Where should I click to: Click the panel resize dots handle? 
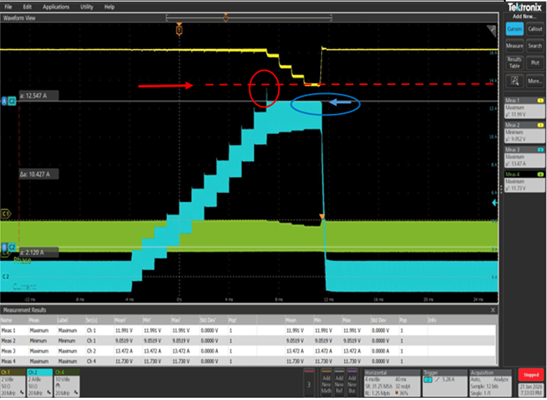[501, 189]
